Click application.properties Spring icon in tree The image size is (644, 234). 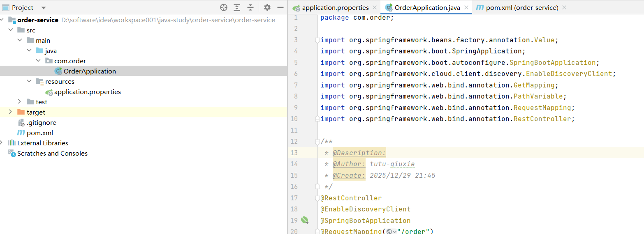(x=49, y=92)
